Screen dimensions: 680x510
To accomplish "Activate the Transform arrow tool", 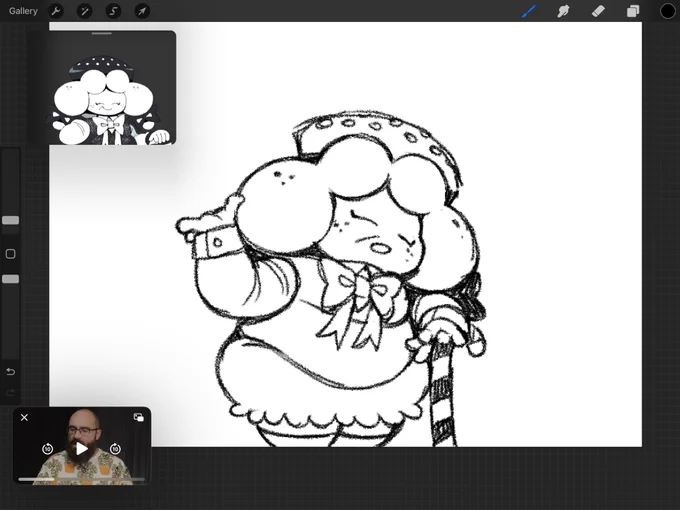I will pyautogui.click(x=142, y=11).
